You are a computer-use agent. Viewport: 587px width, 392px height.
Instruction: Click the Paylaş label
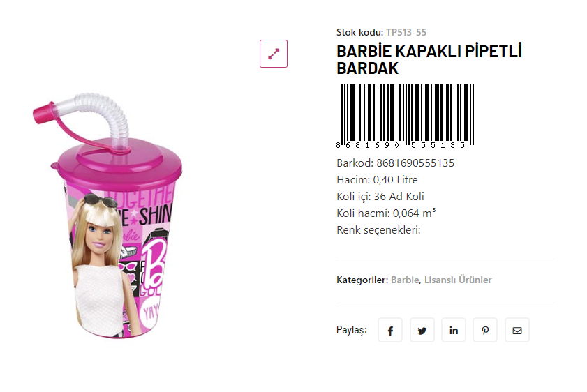[x=352, y=330]
